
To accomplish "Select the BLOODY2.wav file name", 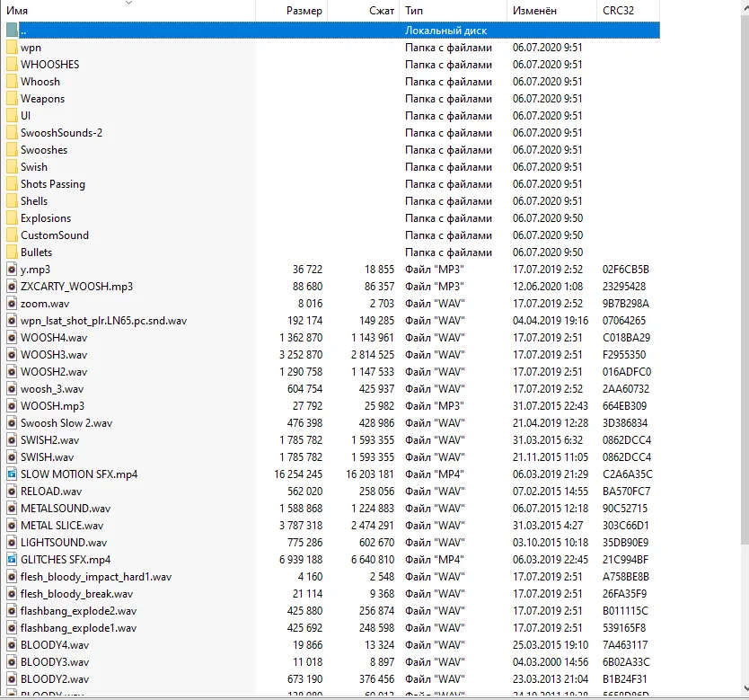I will (x=55, y=679).
